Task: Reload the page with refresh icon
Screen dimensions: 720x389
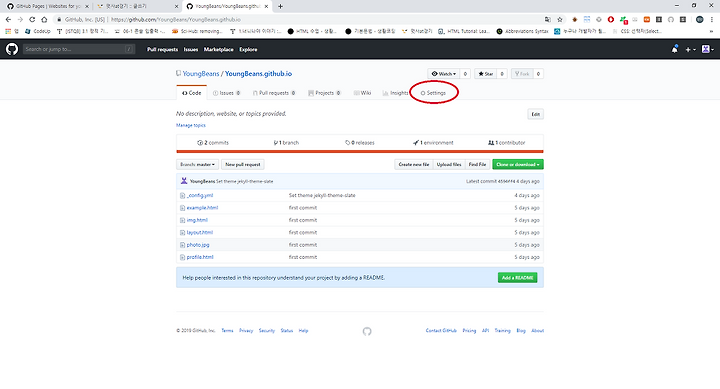Action: [32, 19]
